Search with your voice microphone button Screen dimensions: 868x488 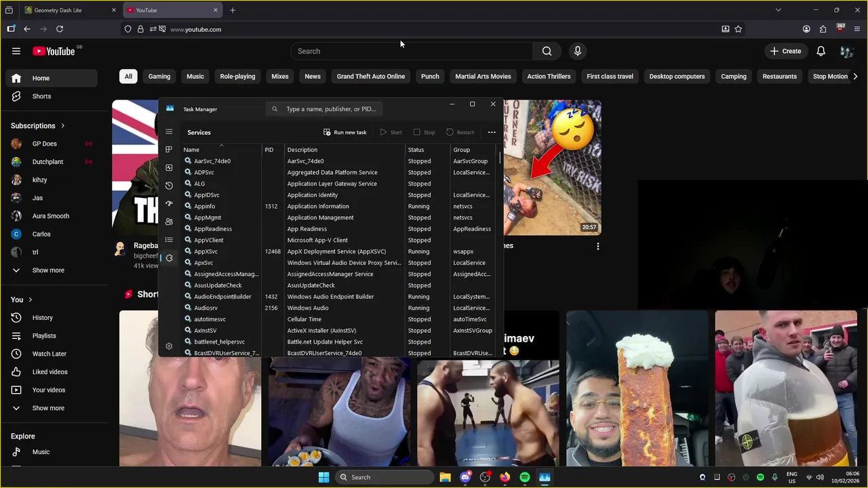coord(578,51)
